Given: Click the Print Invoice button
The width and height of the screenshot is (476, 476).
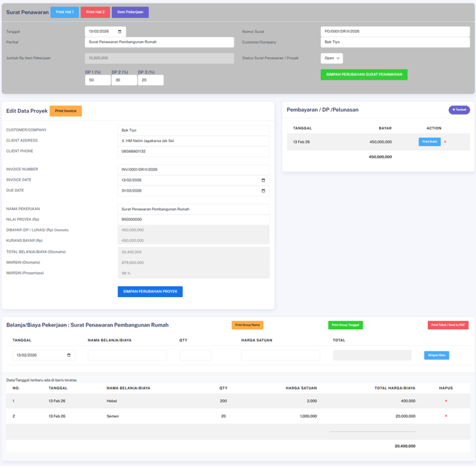Looking at the screenshot, I should (x=66, y=111).
